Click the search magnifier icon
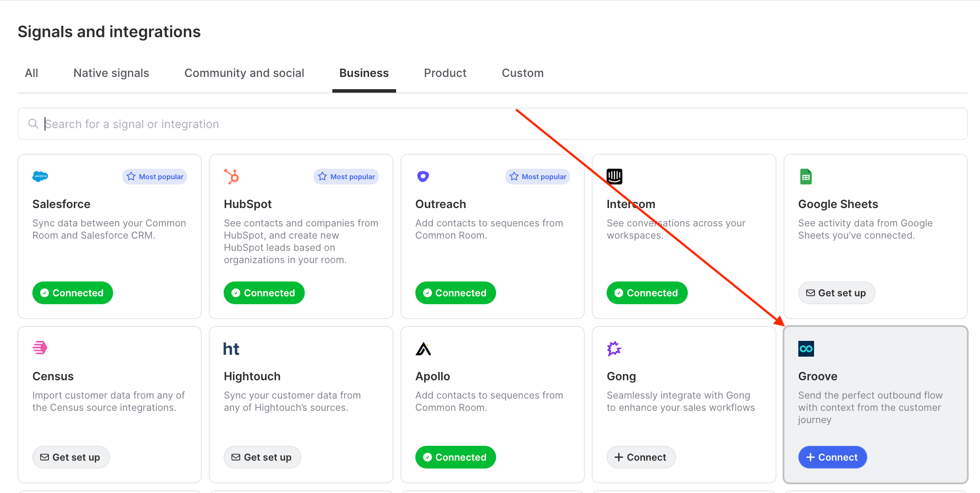Viewport: 980px width, 493px height. [x=33, y=124]
